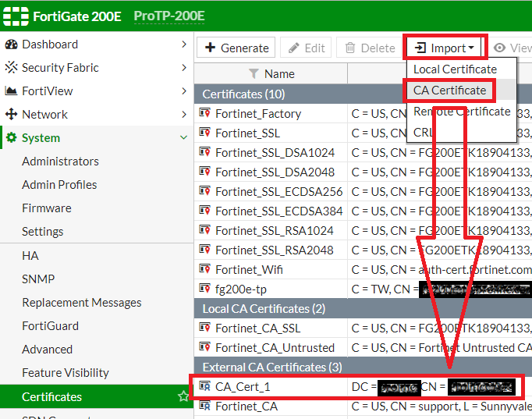Click the ProTP-200E hostname link

[x=169, y=16]
